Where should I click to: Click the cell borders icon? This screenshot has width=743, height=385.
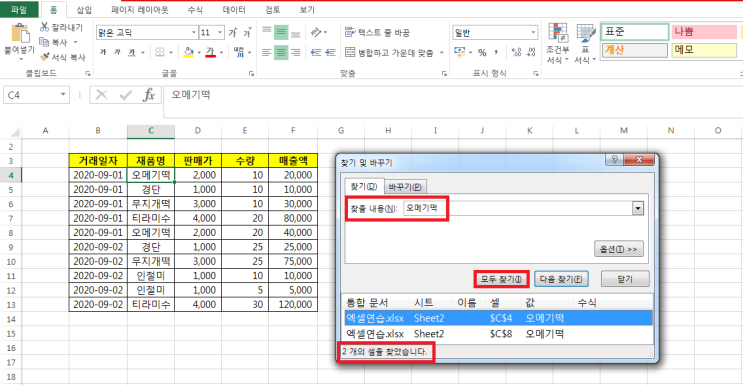click(160, 52)
